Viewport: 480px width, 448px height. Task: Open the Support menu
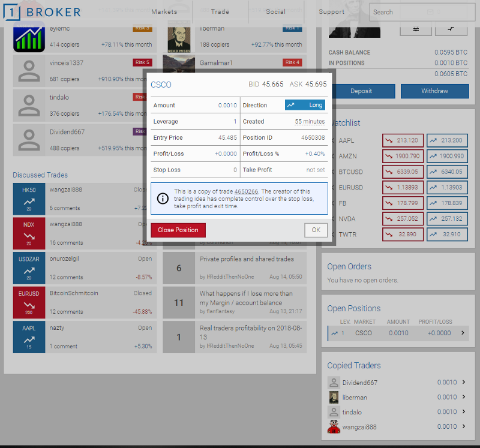click(331, 11)
